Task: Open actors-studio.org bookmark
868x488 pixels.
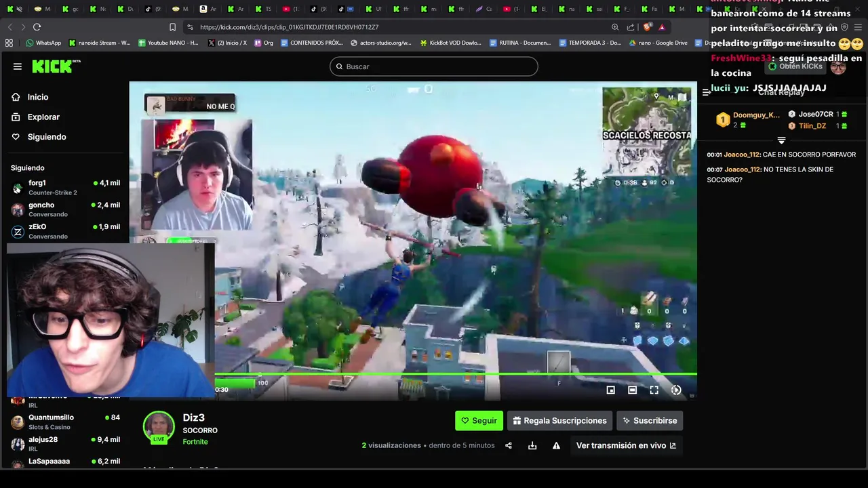Action: pyautogui.click(x=381, y=43)
